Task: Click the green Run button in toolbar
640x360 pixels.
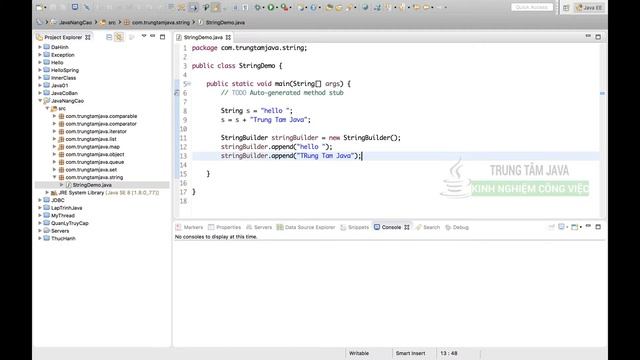Action: click(x=271, y=7)
